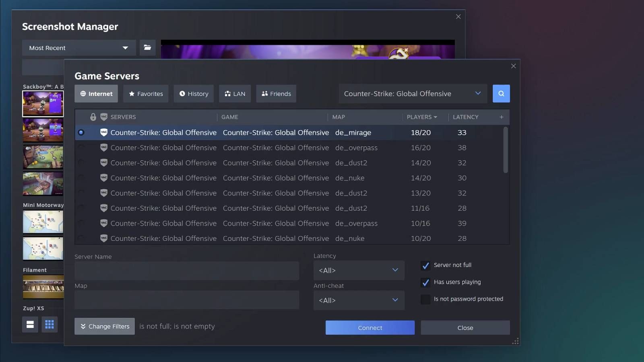Switch to the Favorites tab

tap(146, 94)
